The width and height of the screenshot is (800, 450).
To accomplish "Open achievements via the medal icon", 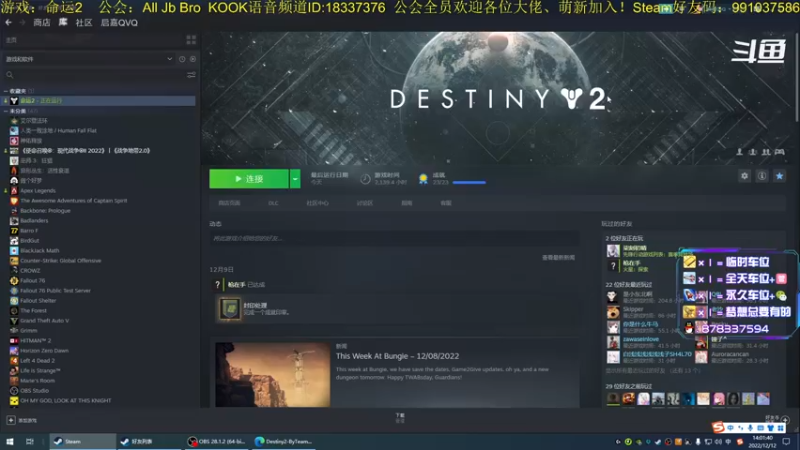I will click(423, 179).
